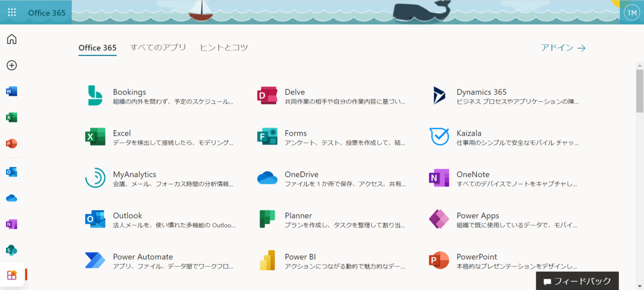Click the OneDrive description ファイルを 1 か所で保存
The height and width of the screenshot is (290, 644).
[345, 184]
